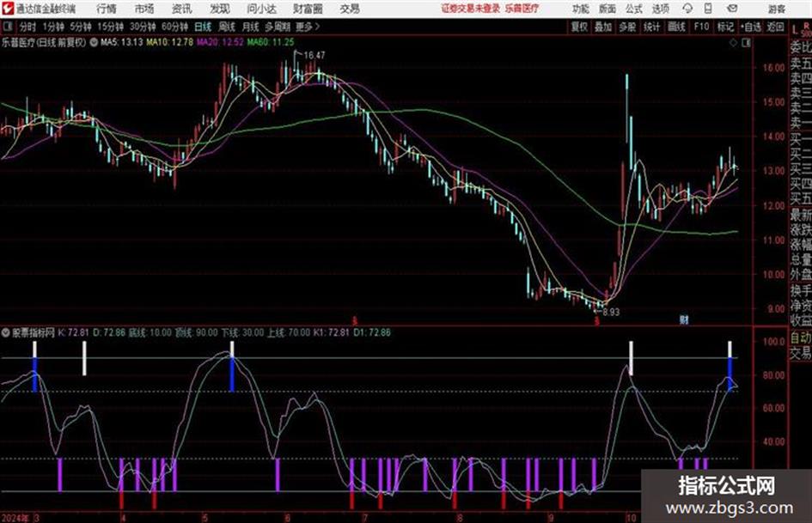The width and height of the screenshot is (812, 523).
Task: Switch to 60分钟 period
Action: [x=175, y=27]
